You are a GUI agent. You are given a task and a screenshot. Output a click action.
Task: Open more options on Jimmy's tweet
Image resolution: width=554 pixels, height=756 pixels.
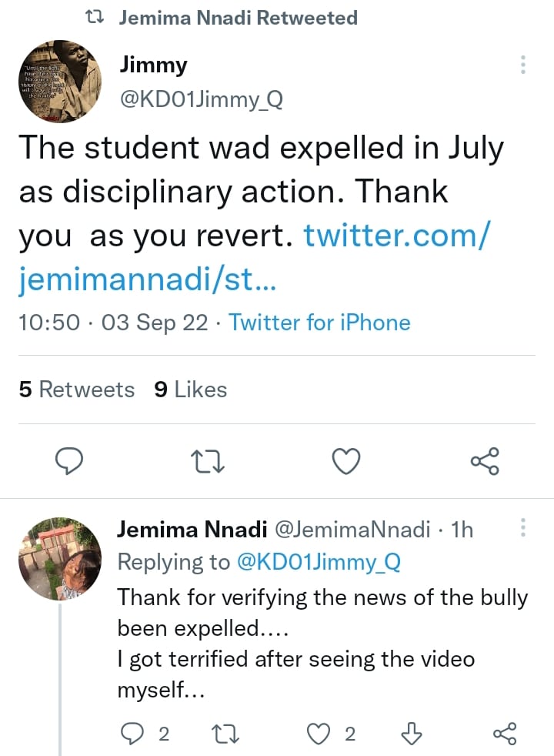[x=523, y=65]
